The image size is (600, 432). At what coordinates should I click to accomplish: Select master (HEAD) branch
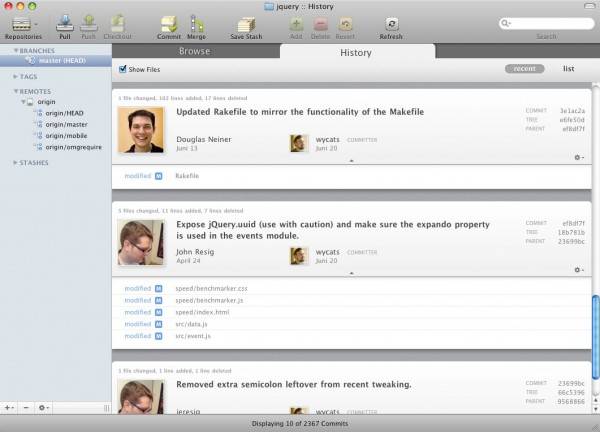pyautogui.click(x=56, y=60)
